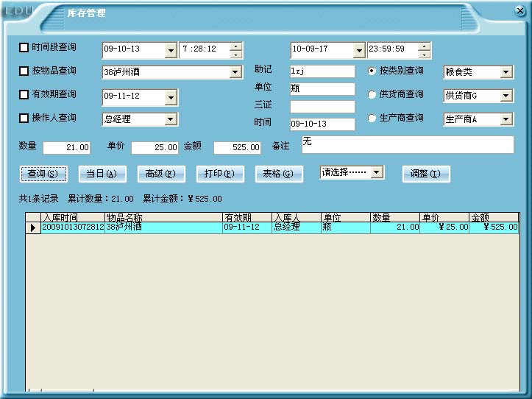The image size is (532, 399).
Task: Increase the end time 23:59:59 spinner
Action: coord(424,46)
